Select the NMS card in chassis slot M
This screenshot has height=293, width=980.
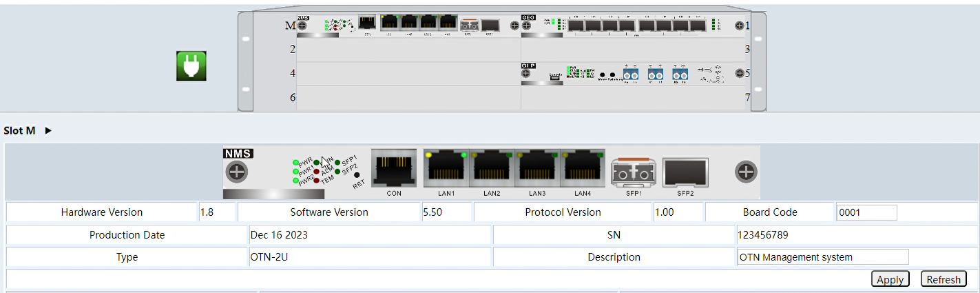[x=406, y=26]
